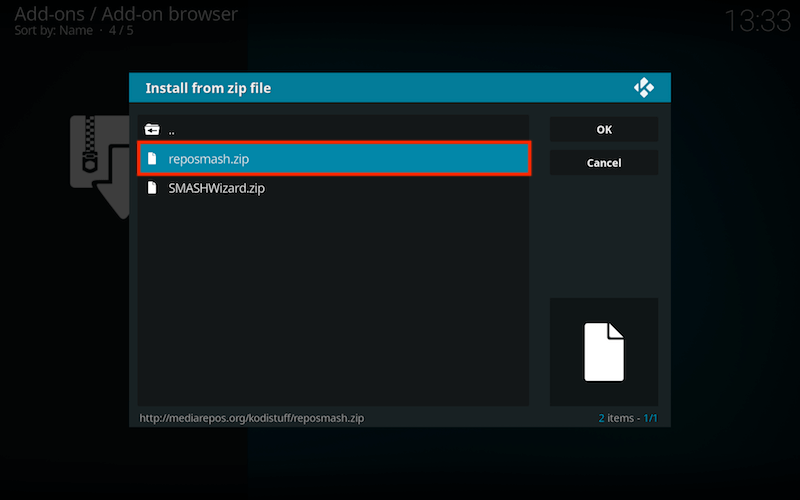Click the reposmash.zip URL path text

(252, 418)
